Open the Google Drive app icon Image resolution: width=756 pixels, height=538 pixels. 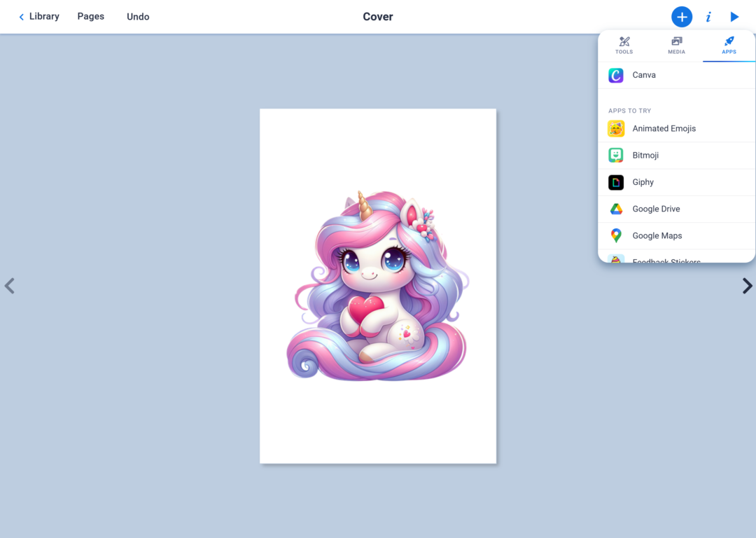point(616,209)
